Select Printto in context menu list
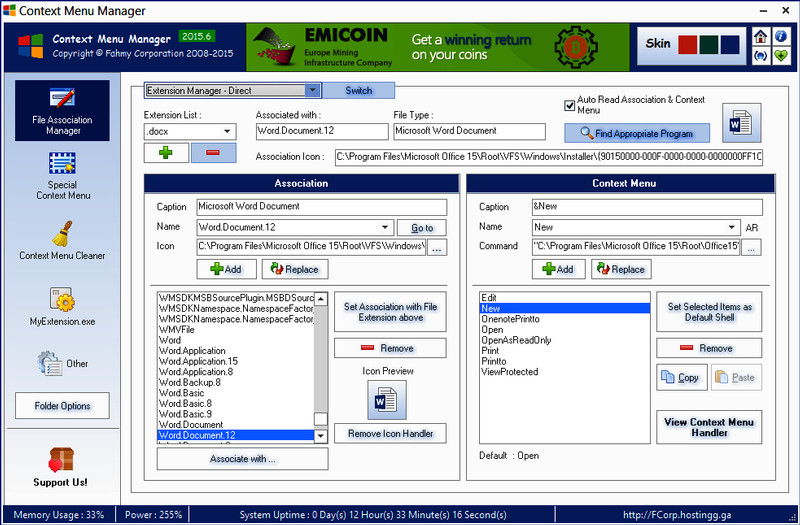 pyautogui.click(x=565, y=361)
